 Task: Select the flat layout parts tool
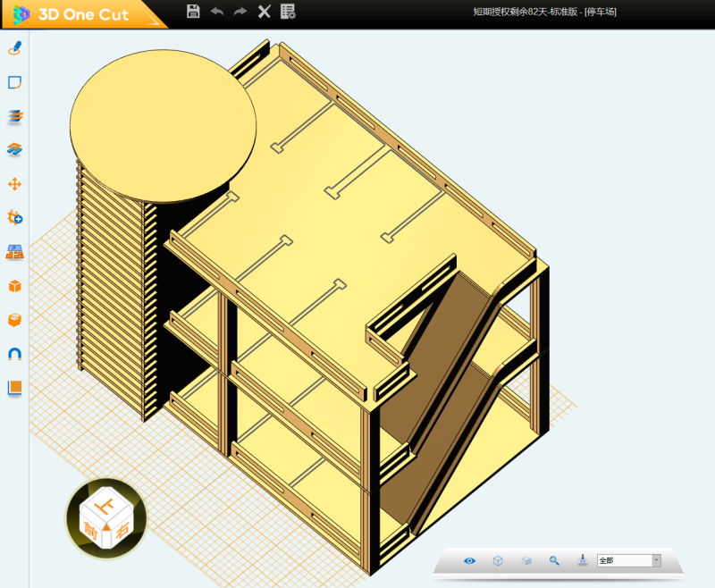14,252
